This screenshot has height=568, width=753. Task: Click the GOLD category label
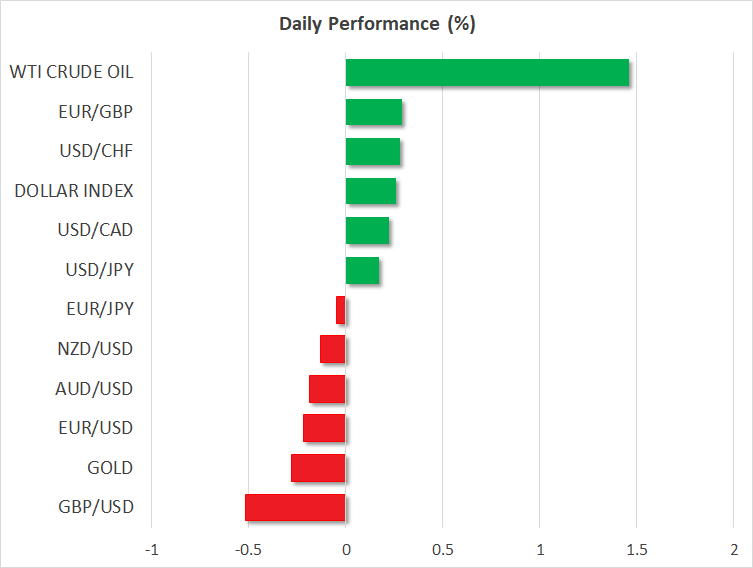109,468
